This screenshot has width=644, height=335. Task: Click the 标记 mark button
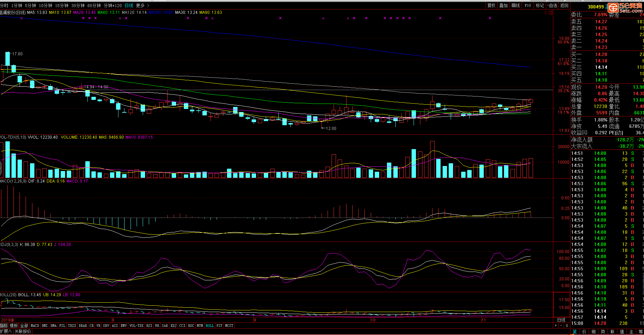(540, 5)
